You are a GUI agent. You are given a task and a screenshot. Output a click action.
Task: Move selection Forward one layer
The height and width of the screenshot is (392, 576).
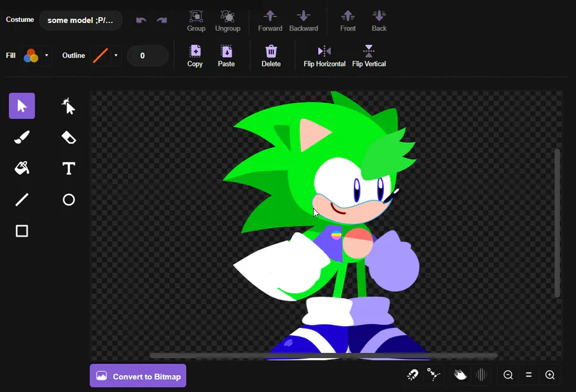coord(270,21)
